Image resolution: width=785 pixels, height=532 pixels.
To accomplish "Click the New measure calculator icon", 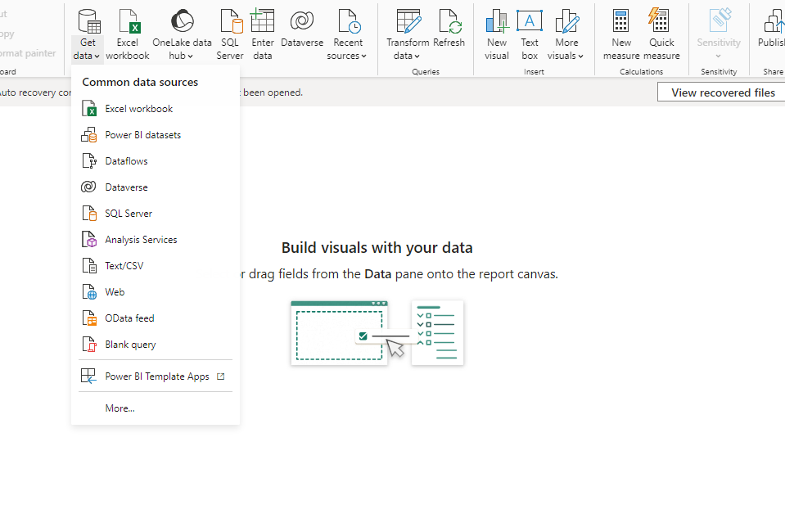I will [621, 22].
